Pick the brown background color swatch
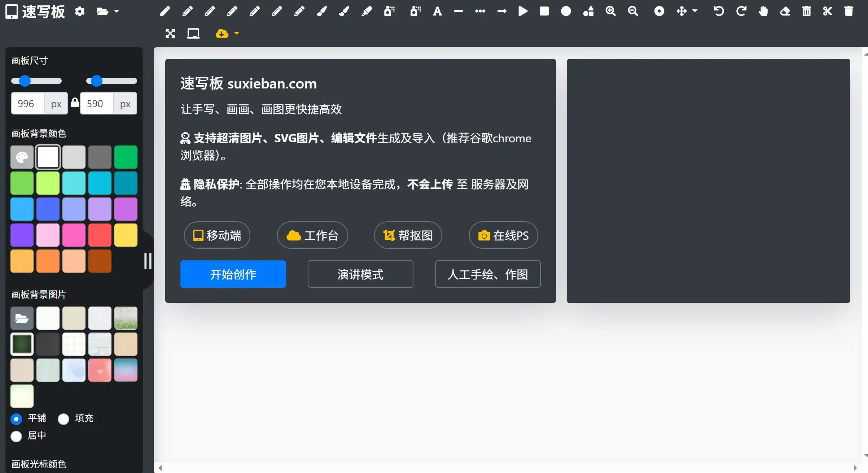Screen dimensions: 868x473 pyautogui.click(x=100, y=261)
